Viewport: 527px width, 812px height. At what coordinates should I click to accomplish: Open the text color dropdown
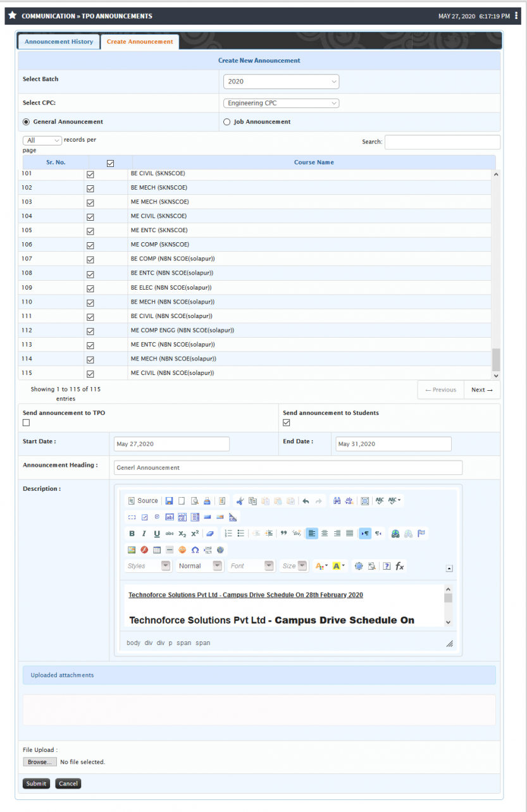pos(321,566)
